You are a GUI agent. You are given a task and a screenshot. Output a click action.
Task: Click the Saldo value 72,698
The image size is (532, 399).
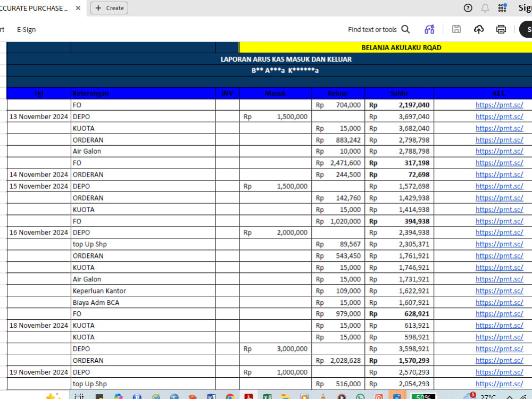click(x=419, y=174)
